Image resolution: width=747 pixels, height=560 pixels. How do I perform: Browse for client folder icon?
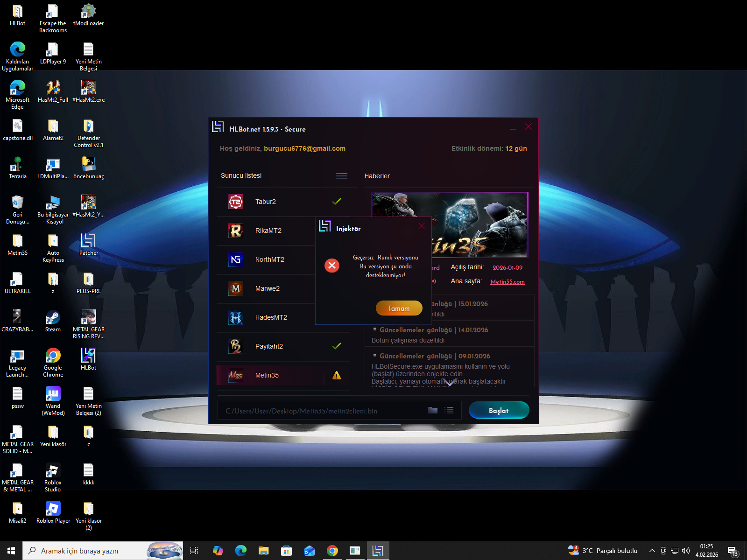point(433,410)
